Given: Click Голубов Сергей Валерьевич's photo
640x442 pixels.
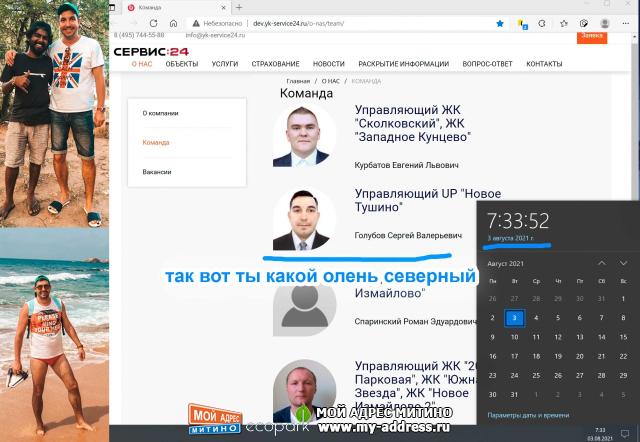Looking at the screenshot, I should (x=303, y=220).
